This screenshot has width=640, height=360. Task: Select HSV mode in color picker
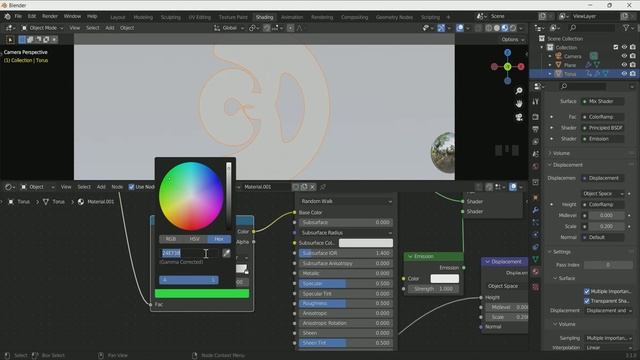click(195, 239)
